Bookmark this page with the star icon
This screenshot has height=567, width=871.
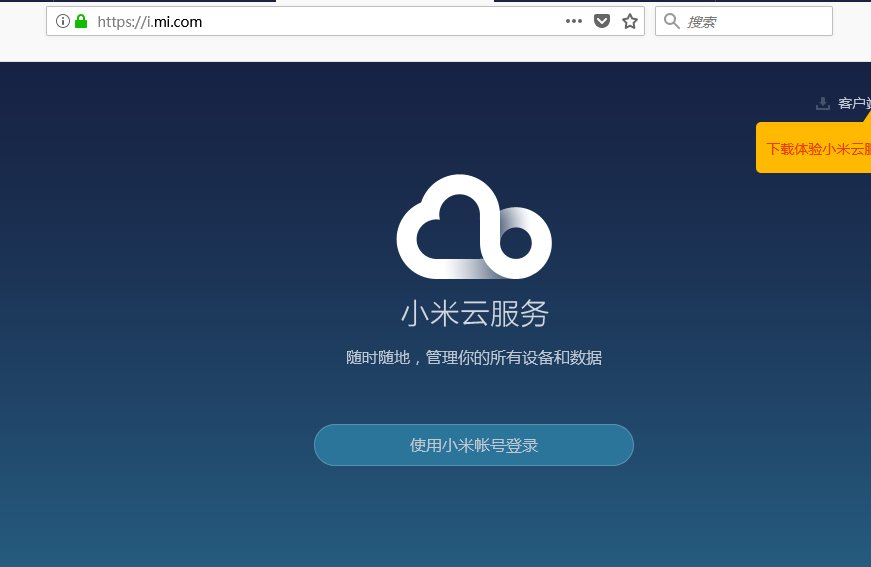coord(630,22)
